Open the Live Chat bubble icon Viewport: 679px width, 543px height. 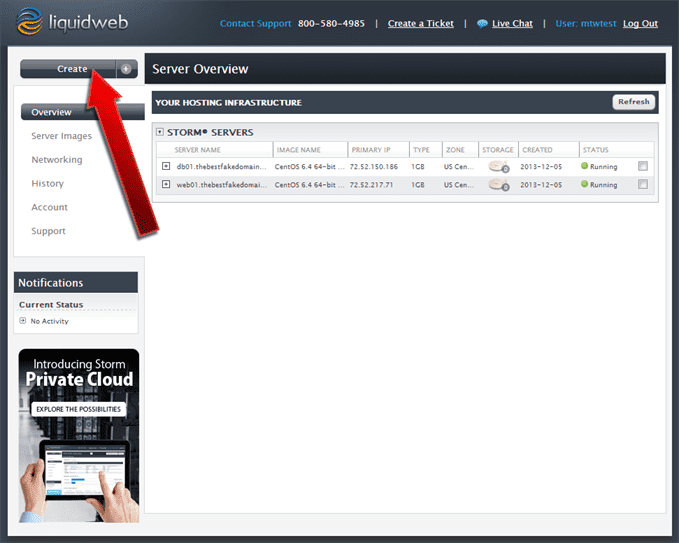tap(482, 24)
